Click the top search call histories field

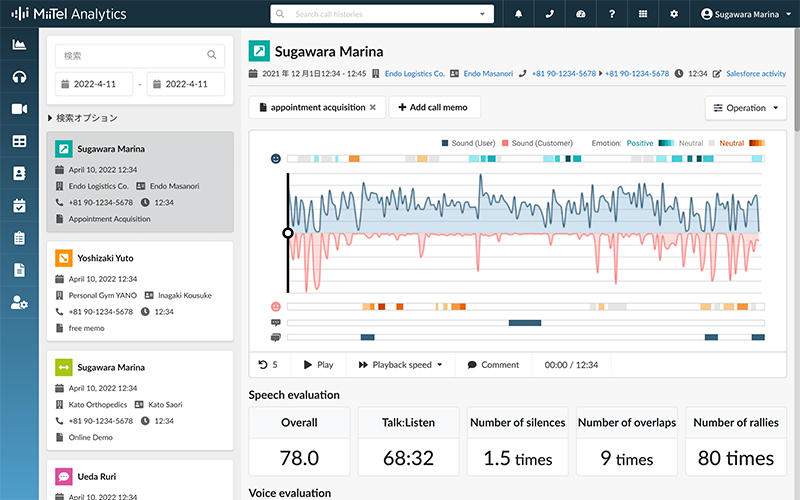click(382, 14)
